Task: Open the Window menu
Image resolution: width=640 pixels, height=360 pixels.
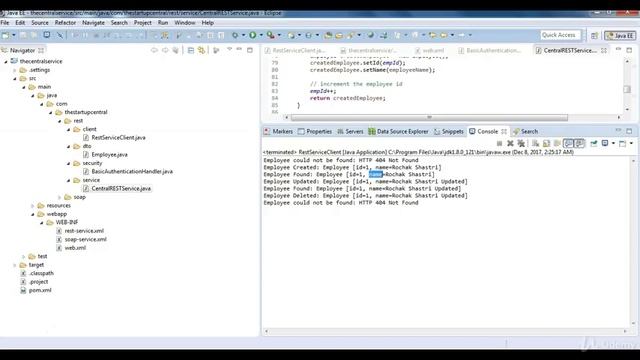Action: pos(185,23)
